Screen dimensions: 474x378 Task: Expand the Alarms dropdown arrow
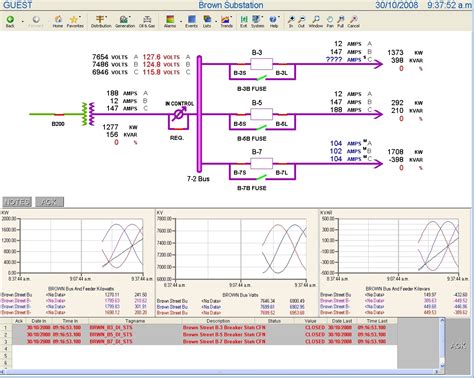pos(181,21)
